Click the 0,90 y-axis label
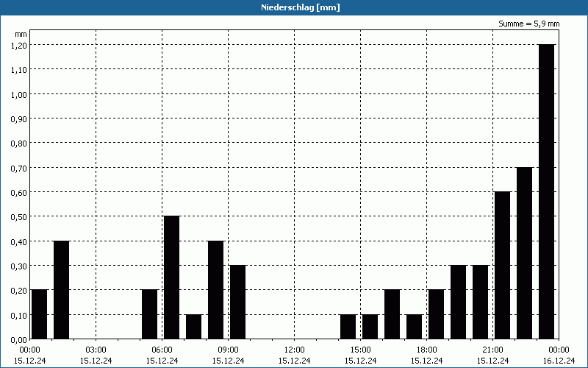The image size is (588, 368). coord(18,118)
